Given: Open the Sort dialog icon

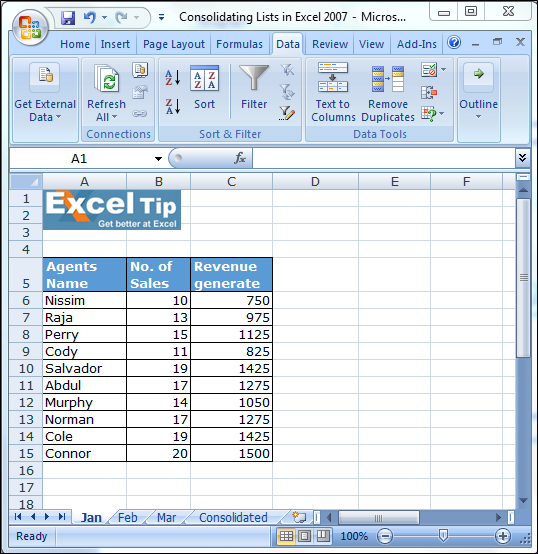Looking at the screenshot, I should tap(205, 78).
